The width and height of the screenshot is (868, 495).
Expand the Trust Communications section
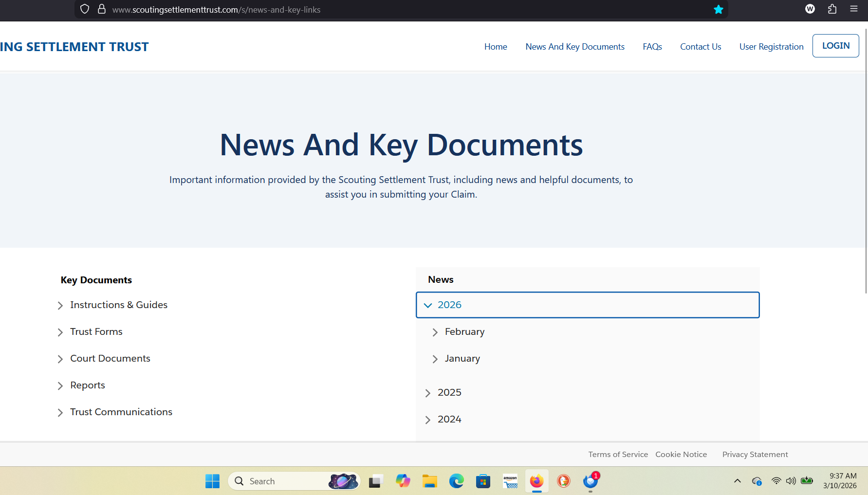point(121,412)
